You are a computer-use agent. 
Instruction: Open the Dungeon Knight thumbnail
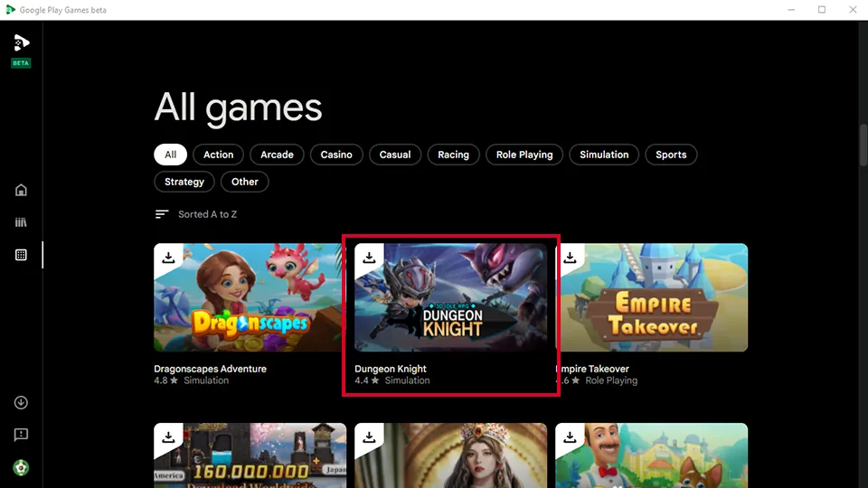pyautogui.click(x=450, y=297)
